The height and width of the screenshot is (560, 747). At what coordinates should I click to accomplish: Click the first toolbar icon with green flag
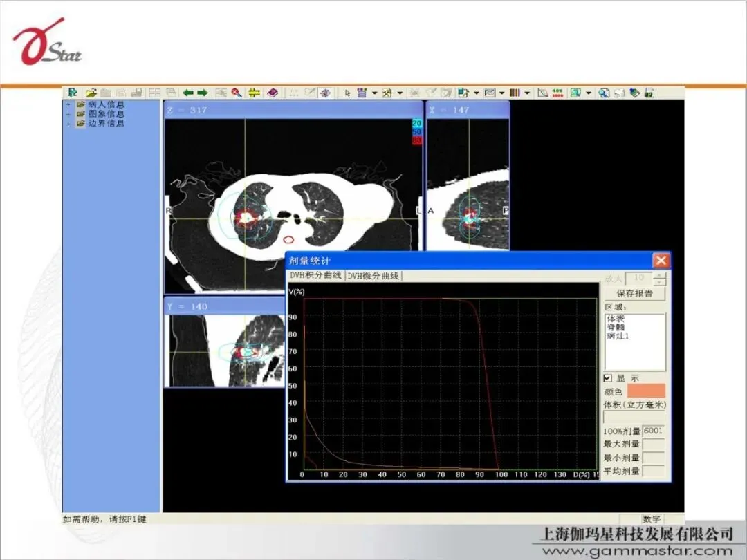[x=73, y=93]
